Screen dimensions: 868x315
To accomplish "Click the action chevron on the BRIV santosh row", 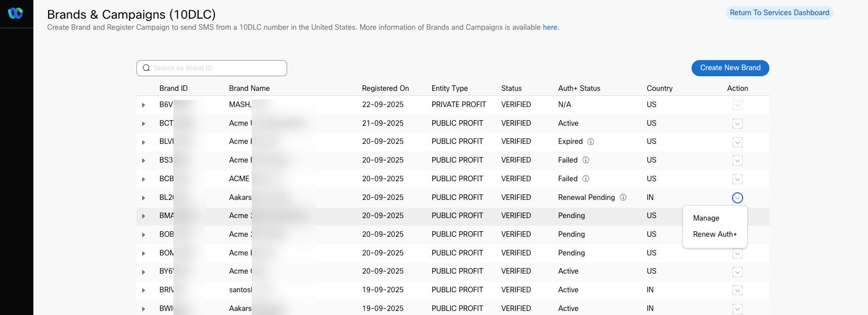I will [737, 290].
